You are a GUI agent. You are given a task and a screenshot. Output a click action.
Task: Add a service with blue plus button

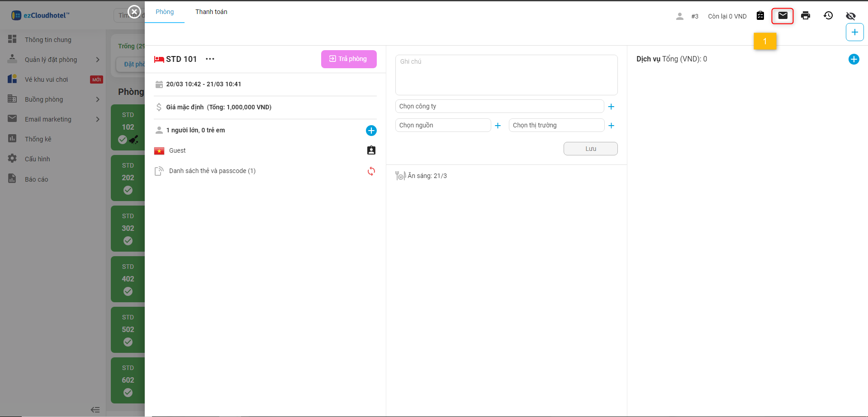(854, 59)
